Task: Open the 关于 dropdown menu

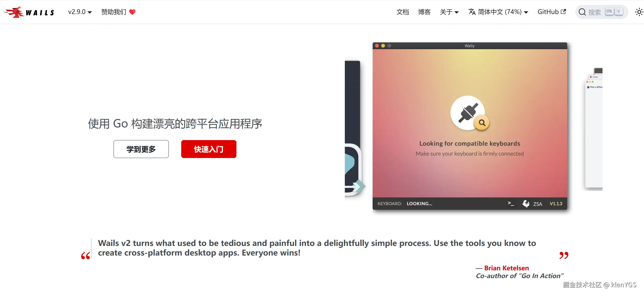Action: [449, 12]
